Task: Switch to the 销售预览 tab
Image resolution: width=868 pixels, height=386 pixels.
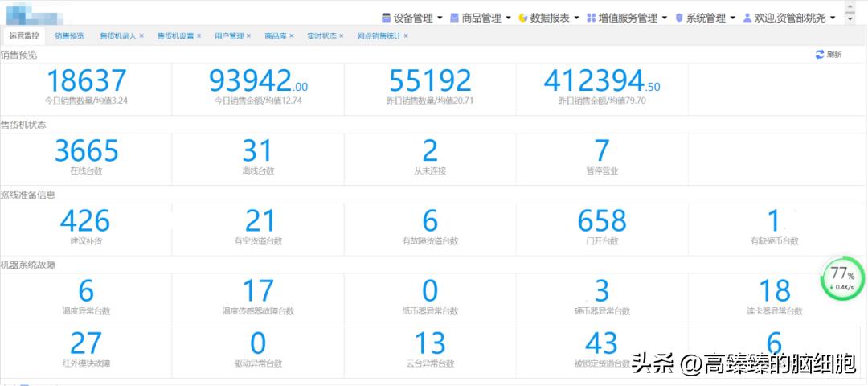Action: [x=69, y=36]
